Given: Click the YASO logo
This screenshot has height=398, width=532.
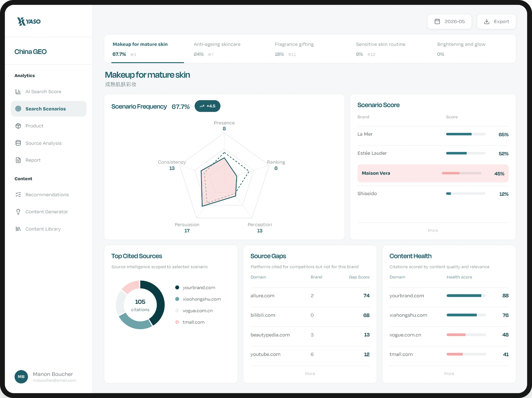Looking at the screenshot, I should point(29,21).
